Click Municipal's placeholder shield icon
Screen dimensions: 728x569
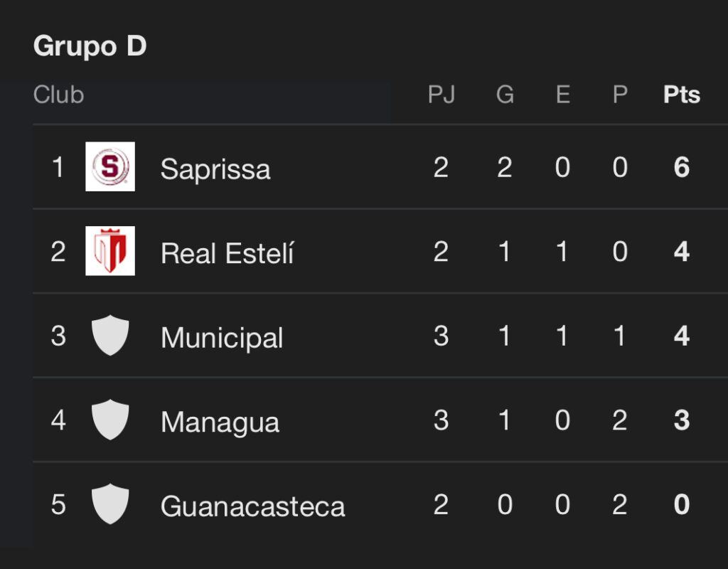click(110, 336)
